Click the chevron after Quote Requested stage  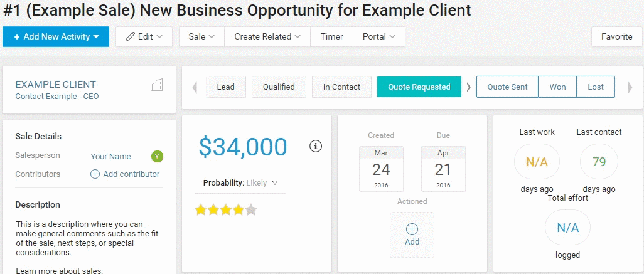click(468, 87)
